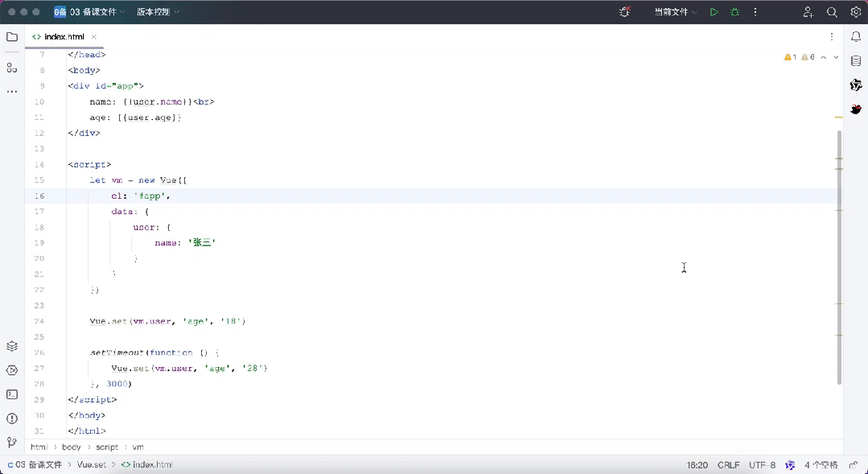Open the Terminal tool window icon
The width and height of the screenshot is (868, 474).
coord(11,394)
